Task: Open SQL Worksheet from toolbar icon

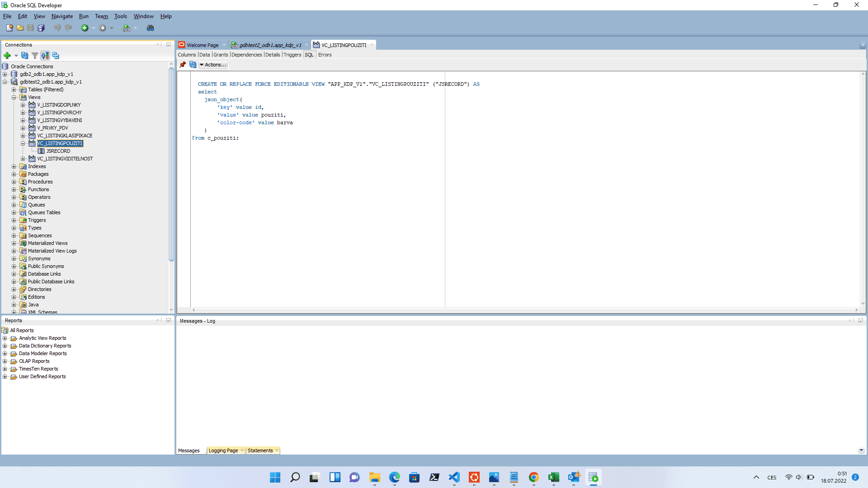Action: pyautogui.click(x=127, y=28)
